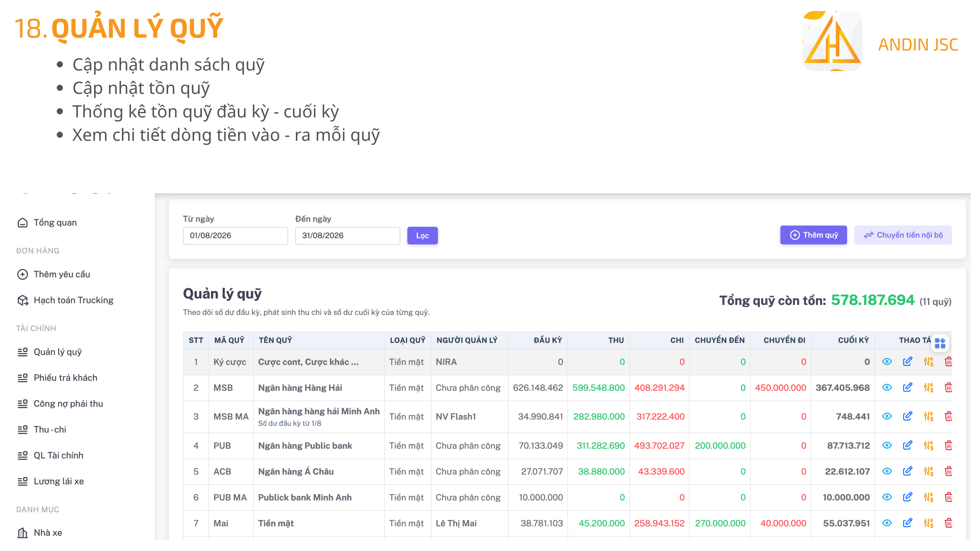Go to Thêm yêu cầu menu item
Image resolution: width=980 pixels, height=551 pixels.
tap(54, 274)
